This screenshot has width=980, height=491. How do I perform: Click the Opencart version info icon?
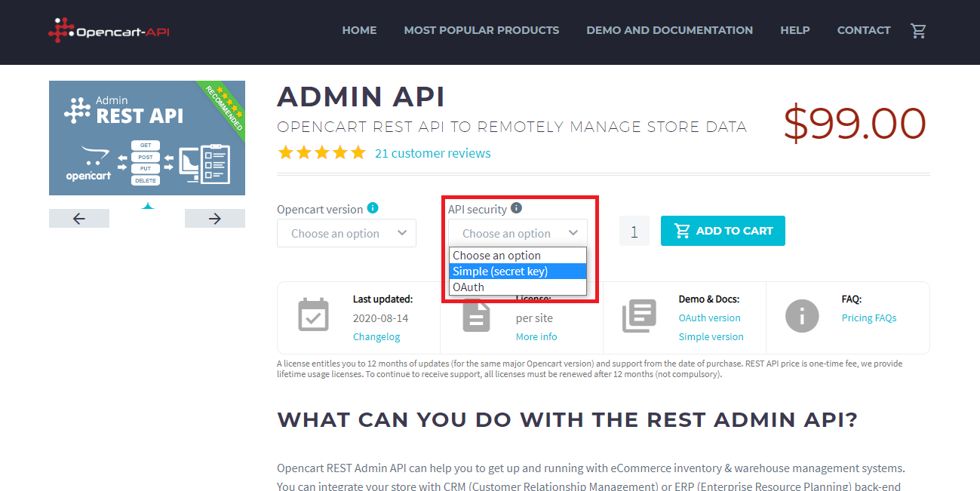[373, 208]
